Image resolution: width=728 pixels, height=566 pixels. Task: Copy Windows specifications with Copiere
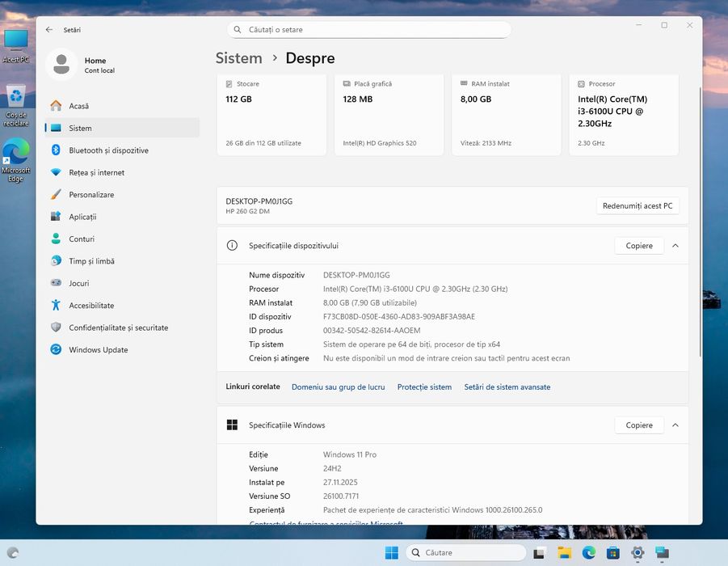pos(639,424)
